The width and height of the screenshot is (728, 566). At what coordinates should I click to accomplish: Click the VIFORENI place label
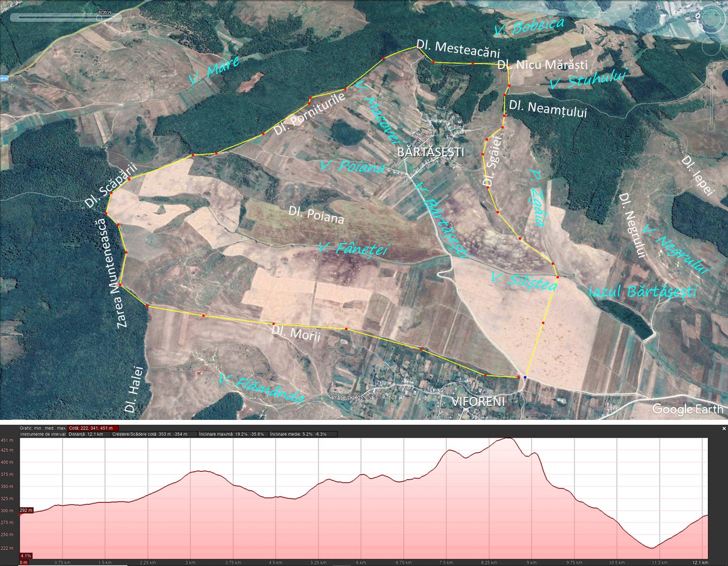coord(478,401)
